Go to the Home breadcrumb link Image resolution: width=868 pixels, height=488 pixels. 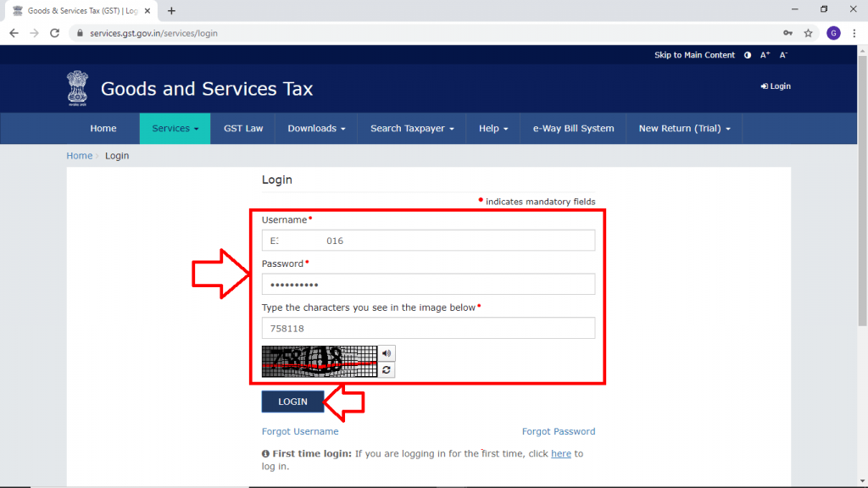click(79, 156)
